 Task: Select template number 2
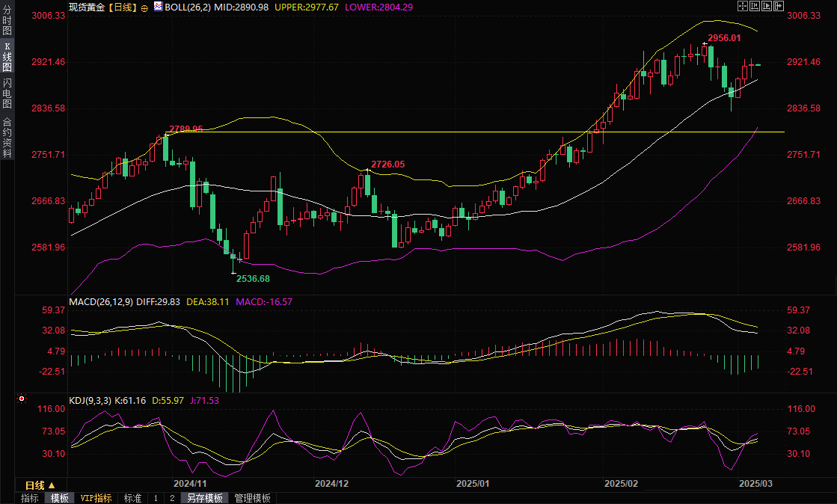(x=172, y=498)
